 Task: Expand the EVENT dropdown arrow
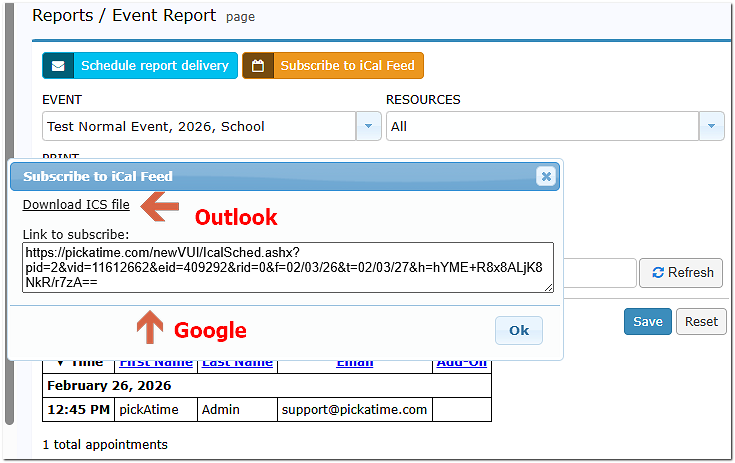369,127
